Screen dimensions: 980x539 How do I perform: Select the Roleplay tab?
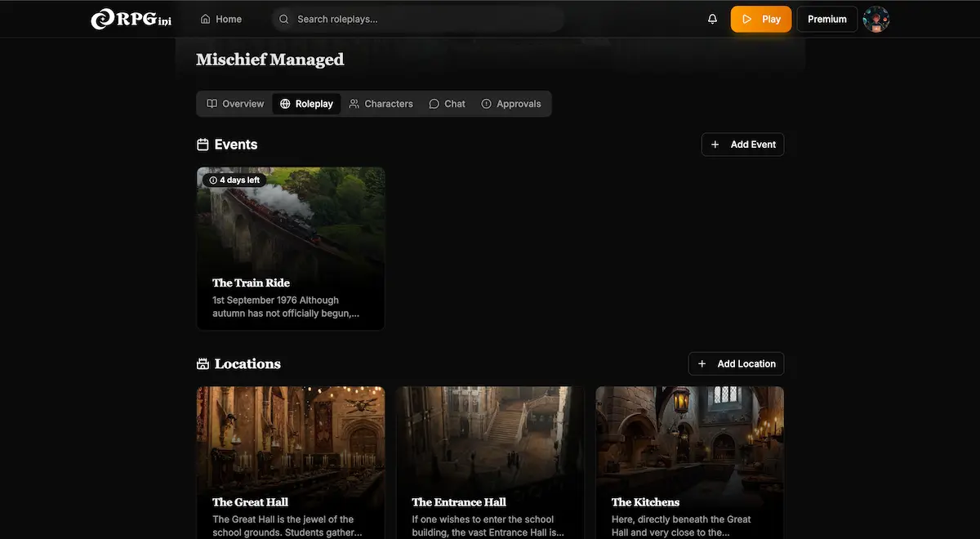(306, 104)
